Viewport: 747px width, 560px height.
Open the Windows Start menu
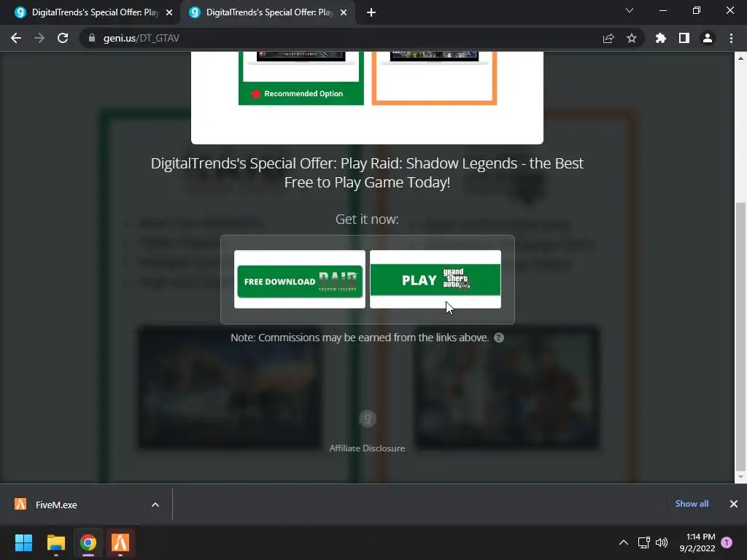pyautogui.click(x=23, y=542)
